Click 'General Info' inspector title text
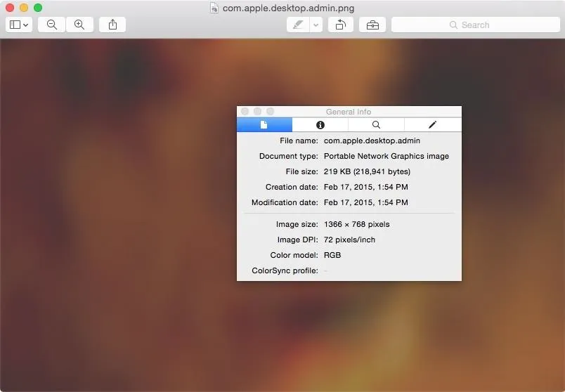The width and height of the screenshot is (565, 392). coord(349,112)
